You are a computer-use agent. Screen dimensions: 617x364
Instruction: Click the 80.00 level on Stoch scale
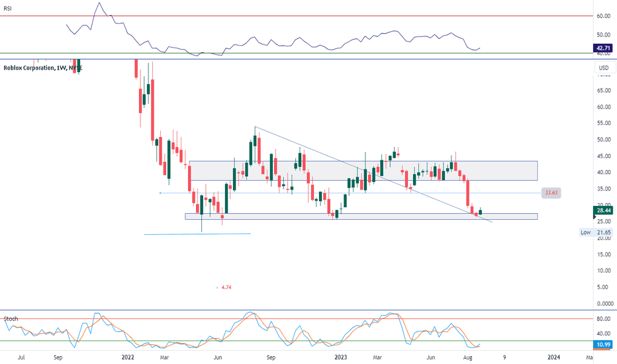click(604, 319)
